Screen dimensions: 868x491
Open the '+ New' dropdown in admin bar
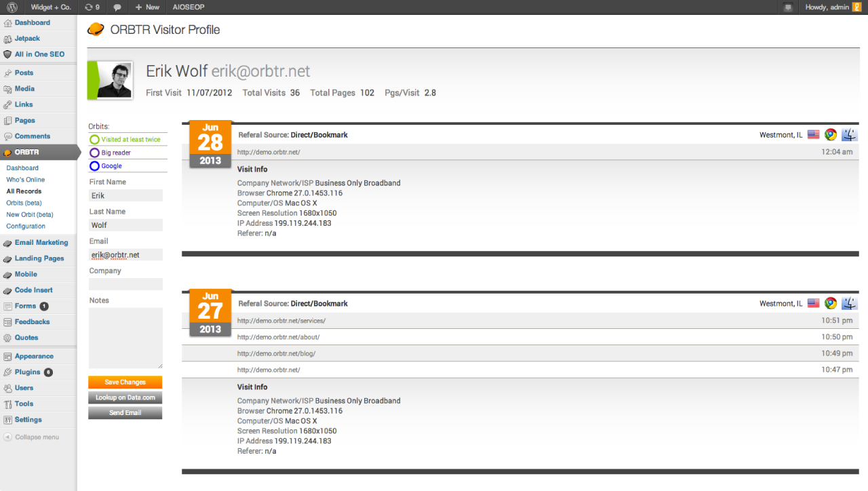click(147, 7)
